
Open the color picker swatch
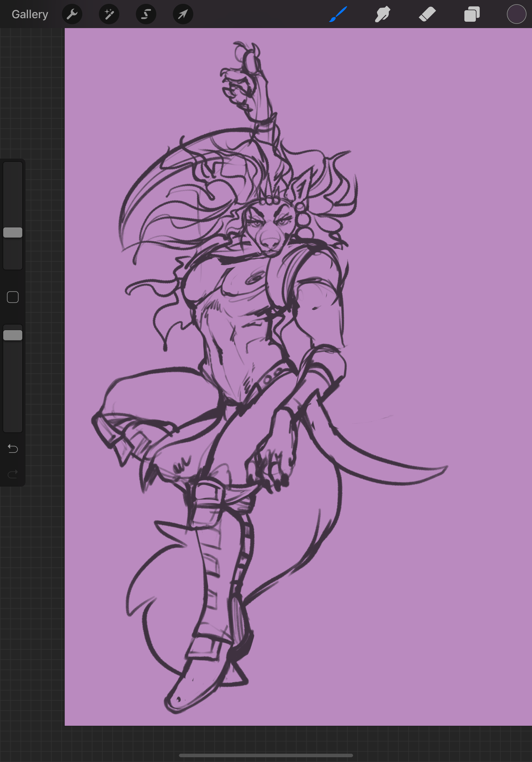516,14
